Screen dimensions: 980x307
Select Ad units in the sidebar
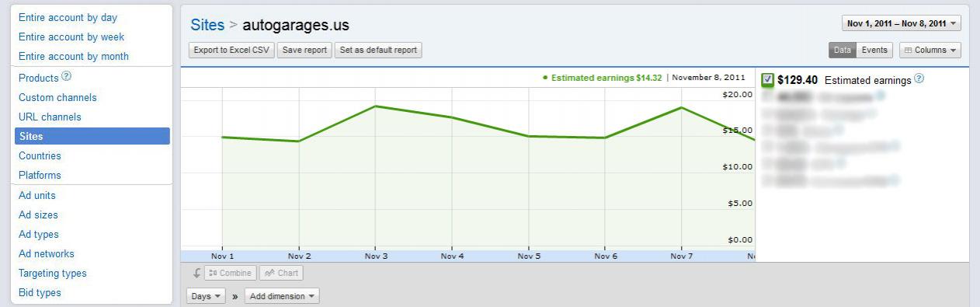click(37, 195)
